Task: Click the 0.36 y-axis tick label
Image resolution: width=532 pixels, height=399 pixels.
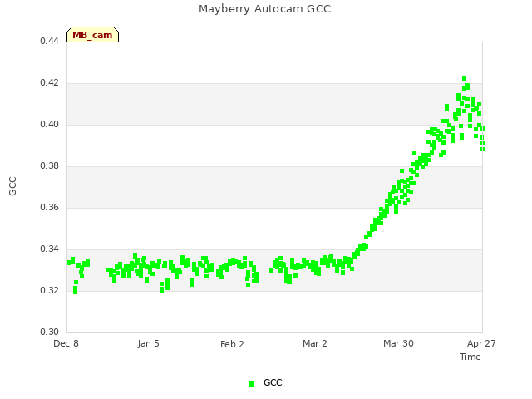Action: [49, 207]
